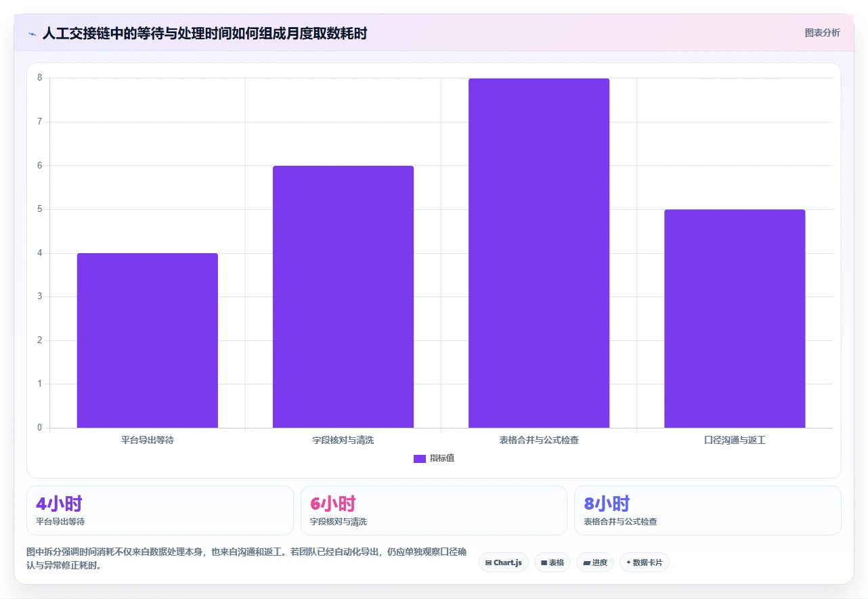The image size is (868, 599).
Task: Click the Chart.js tag chip
Action: pyautogui.click(x=504, y=562)
